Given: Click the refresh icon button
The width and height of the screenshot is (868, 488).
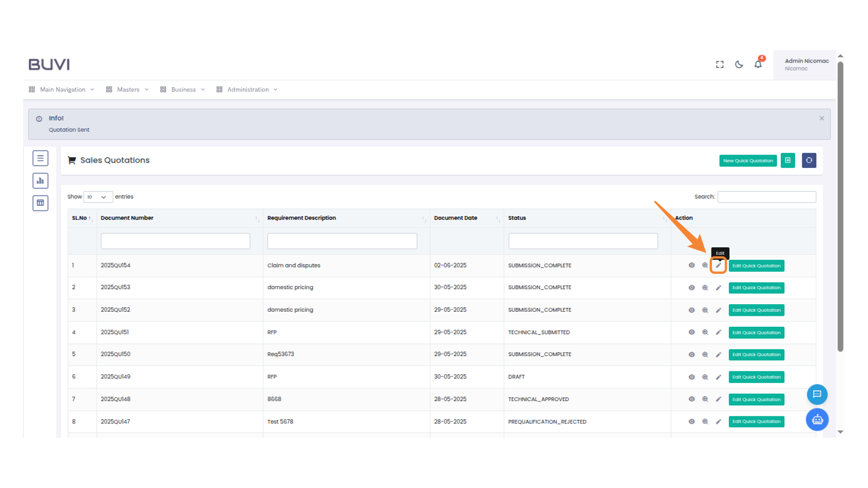Looking at the screenshot, I should pos(809,160).
